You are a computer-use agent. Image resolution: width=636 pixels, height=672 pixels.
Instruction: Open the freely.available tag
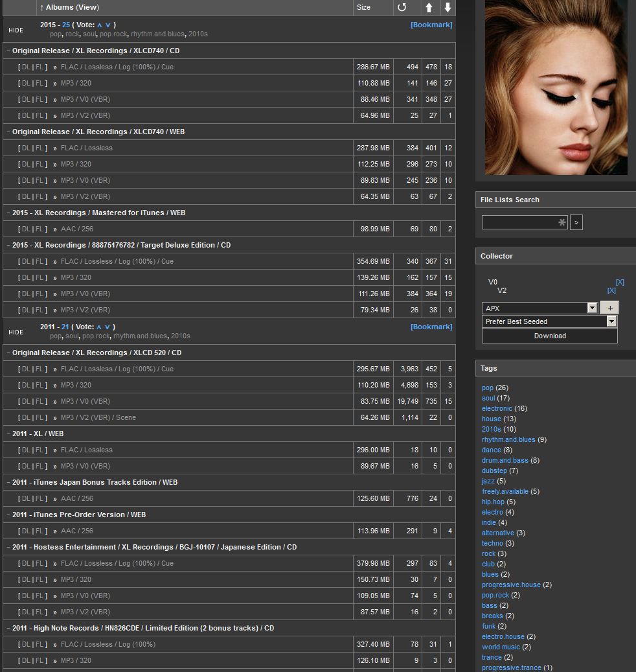coord(505,492)
